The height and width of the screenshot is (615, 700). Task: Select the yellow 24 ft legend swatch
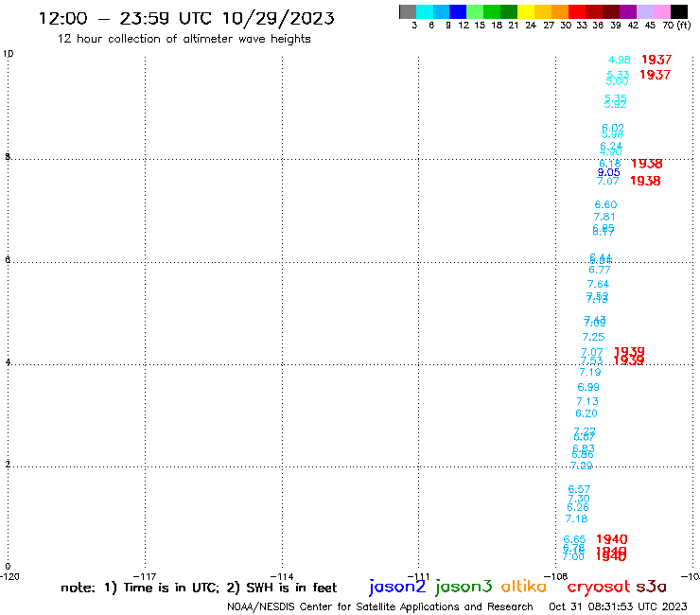(526, 11)
